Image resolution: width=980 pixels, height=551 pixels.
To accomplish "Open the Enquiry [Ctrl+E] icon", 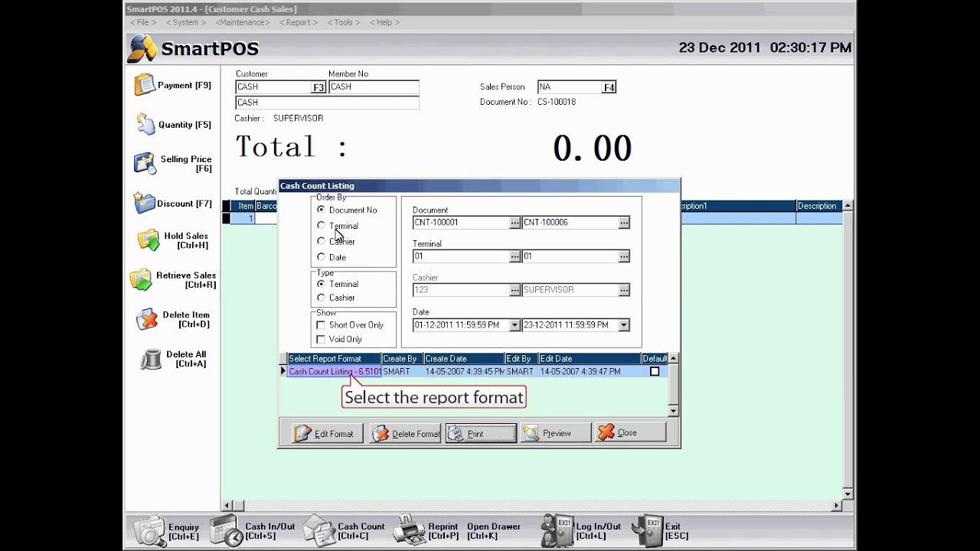I will 149,531.
